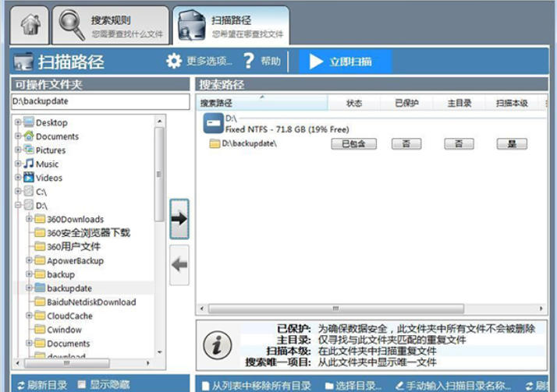The image size is (557, 392).
Task: Click 选择目录 button
Action: (353, 386)
